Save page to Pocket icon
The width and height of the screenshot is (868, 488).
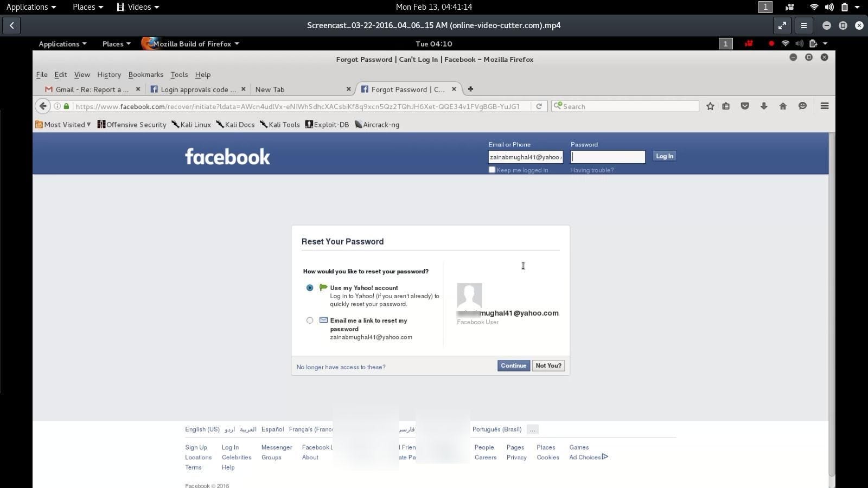[x=745, y=106]
